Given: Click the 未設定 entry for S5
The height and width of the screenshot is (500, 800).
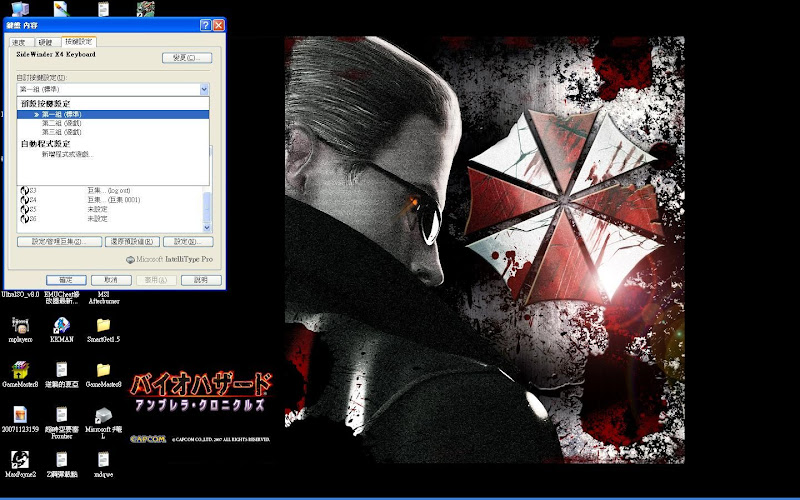Looking at the screenshot, I should pyautogui.click(x=97, y=209).
